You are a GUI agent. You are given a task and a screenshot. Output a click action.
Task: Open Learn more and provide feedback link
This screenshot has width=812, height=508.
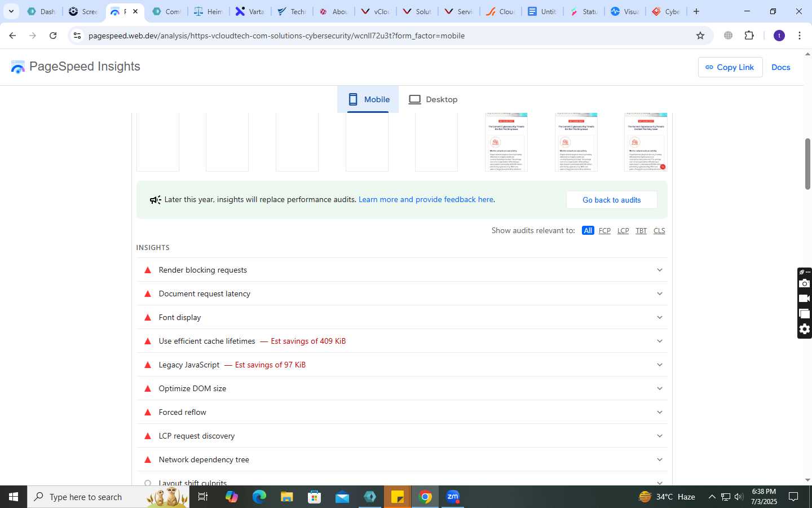point(426,199)
